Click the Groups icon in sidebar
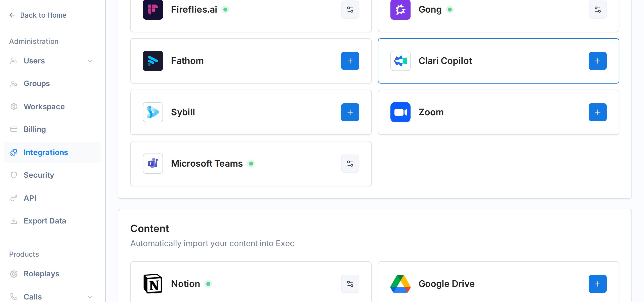 coord(14,84)
